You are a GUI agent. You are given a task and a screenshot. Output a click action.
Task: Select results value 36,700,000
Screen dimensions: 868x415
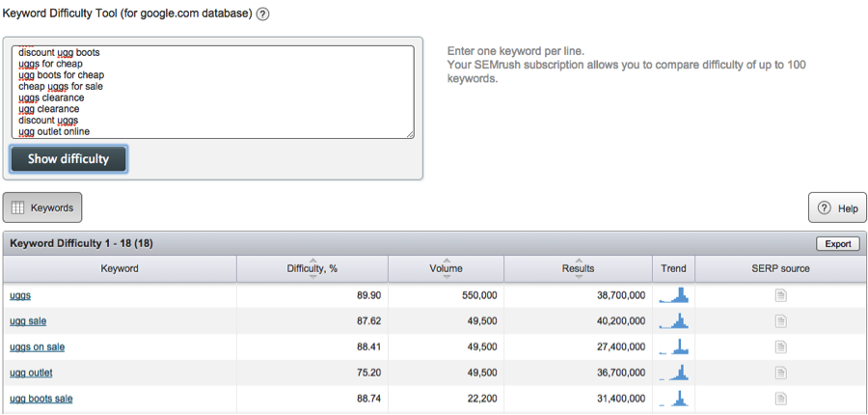622,373
